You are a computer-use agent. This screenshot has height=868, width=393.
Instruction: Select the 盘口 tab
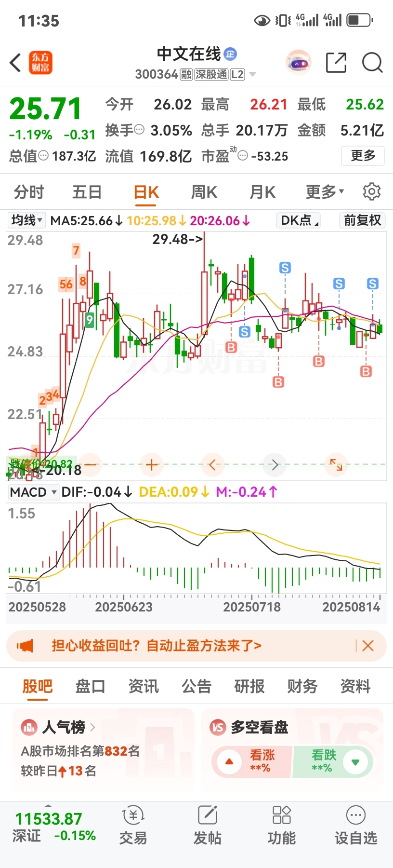click(90, 686)
